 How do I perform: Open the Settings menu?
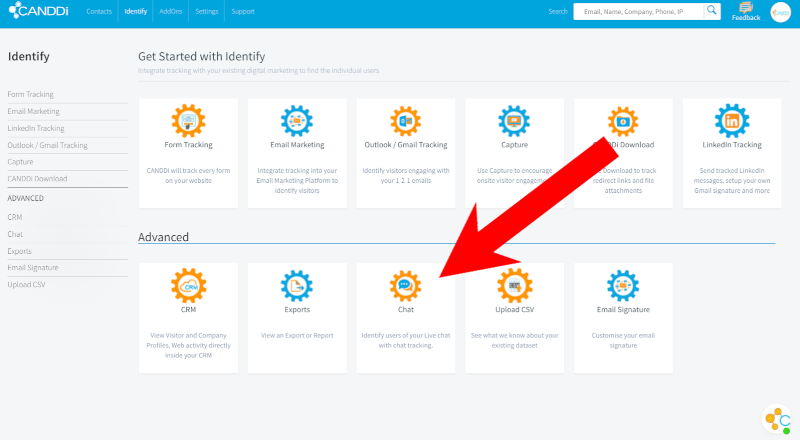207,11
